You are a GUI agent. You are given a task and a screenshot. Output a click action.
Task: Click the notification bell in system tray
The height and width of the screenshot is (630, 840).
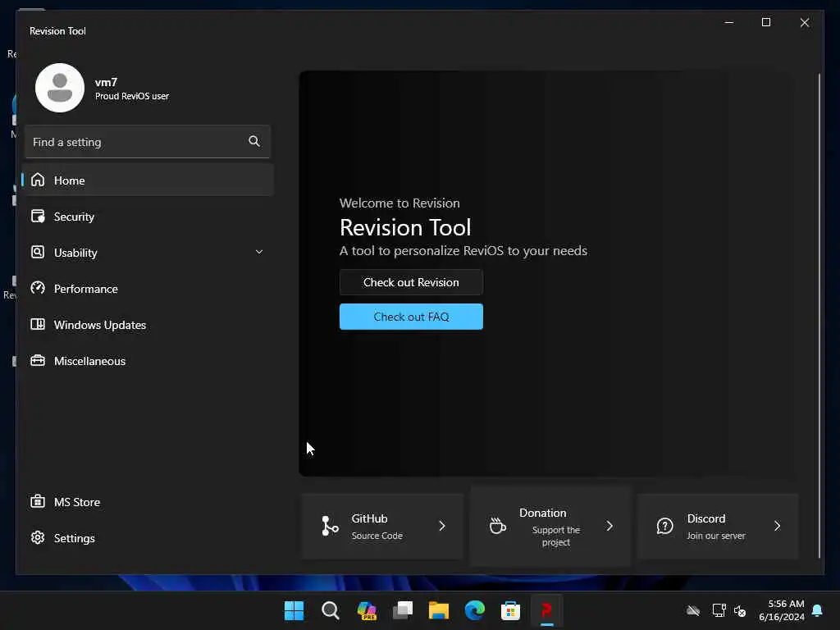[817, 610]
